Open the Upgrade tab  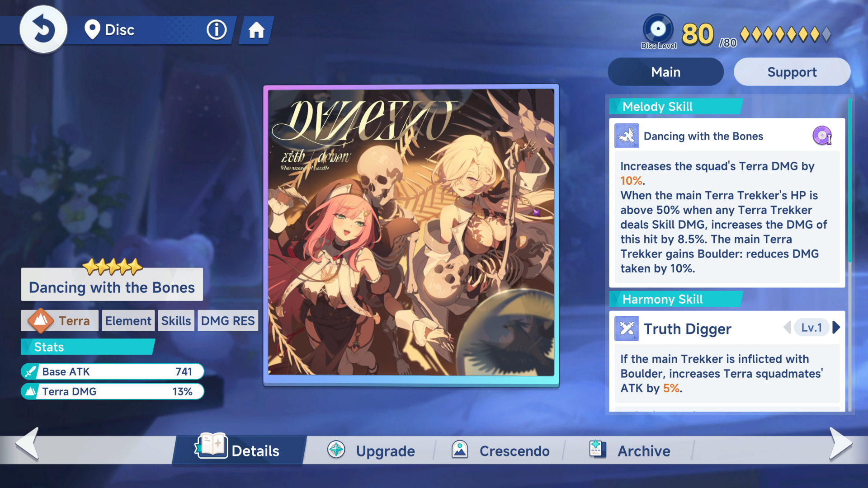371,450
